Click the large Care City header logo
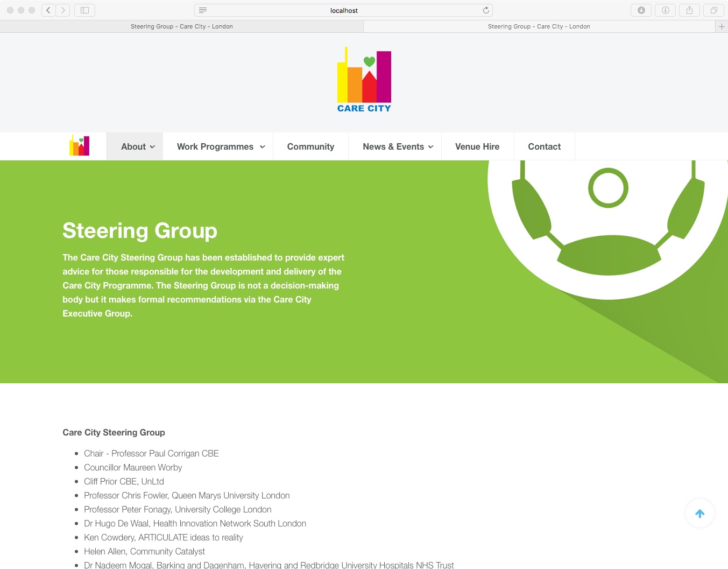 364,80
